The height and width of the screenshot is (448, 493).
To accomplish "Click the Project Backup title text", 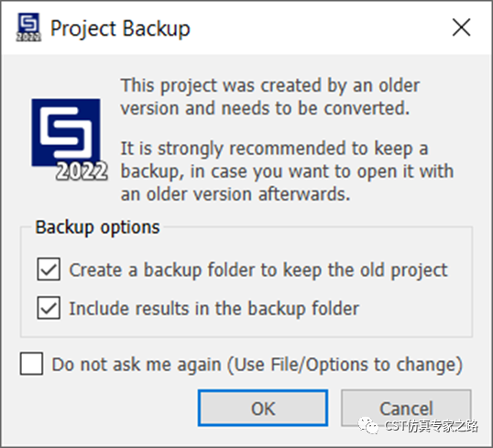I will pos(120,28).
